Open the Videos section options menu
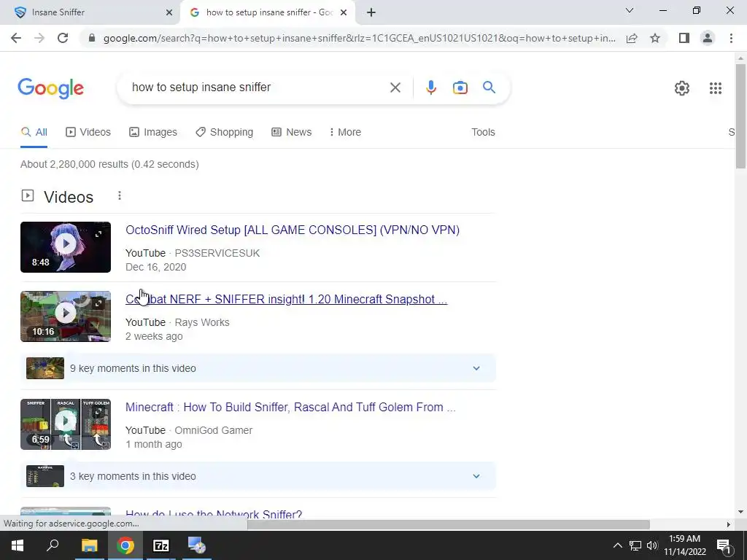This screenshot has height=560, width=747. (120, 195)
